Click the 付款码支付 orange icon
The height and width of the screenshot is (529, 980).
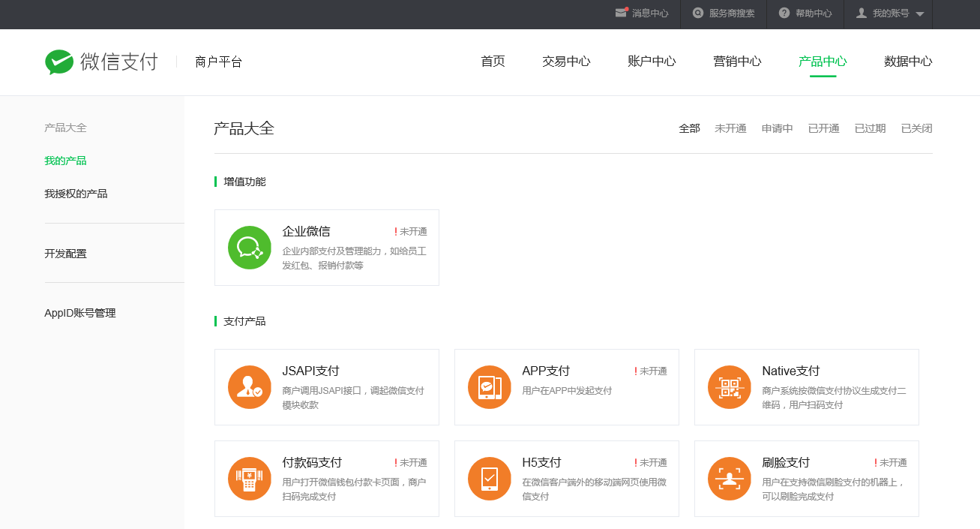coord(250,479)
